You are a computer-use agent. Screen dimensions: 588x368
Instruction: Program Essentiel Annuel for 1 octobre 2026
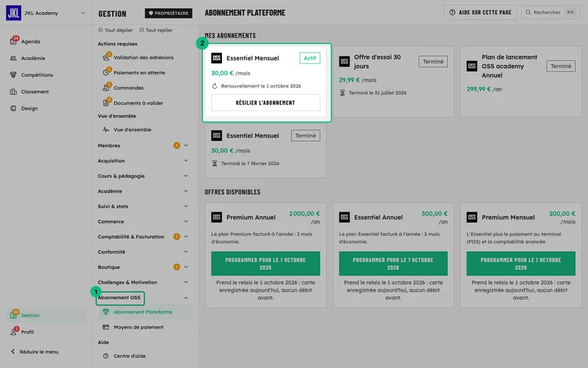click(393, 264)
